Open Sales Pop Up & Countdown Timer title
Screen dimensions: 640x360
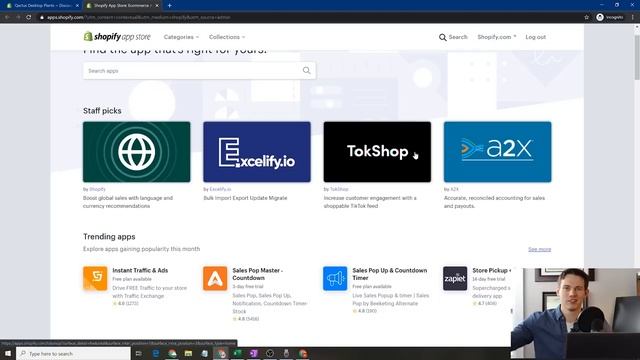pos(390,274)
